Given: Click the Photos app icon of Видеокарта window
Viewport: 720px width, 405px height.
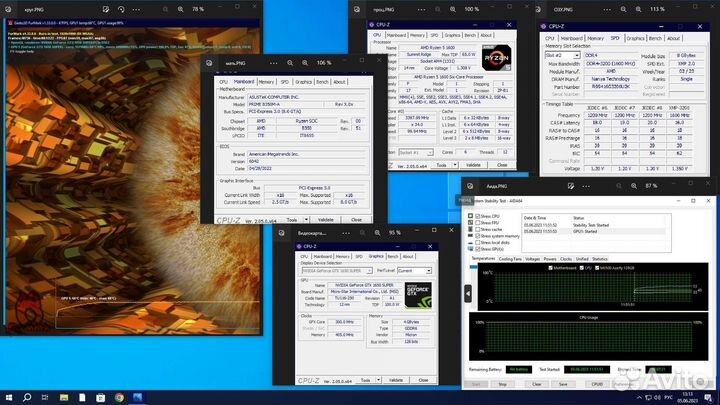Looking at the screenshot, I should point(281,233).
